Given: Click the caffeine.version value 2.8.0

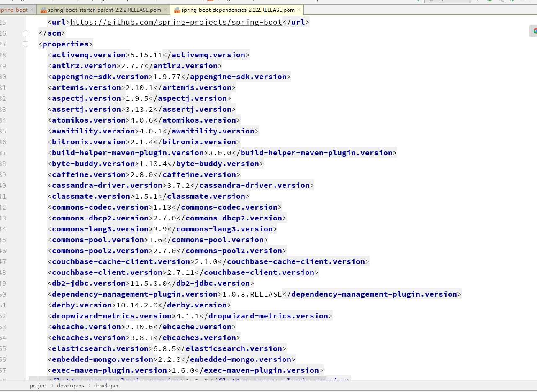Looking at the screenshot, I should (141, 174).
